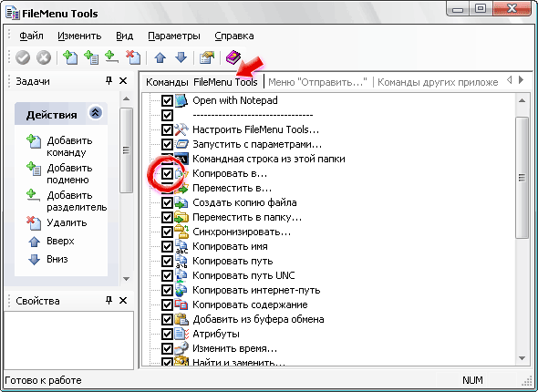Open the Изменить menu
This screenshot has height=392, width=538.
[79, 36]
